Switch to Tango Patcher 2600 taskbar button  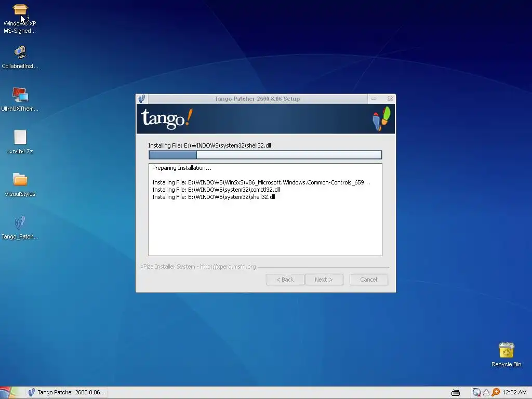tap(67, 393)
